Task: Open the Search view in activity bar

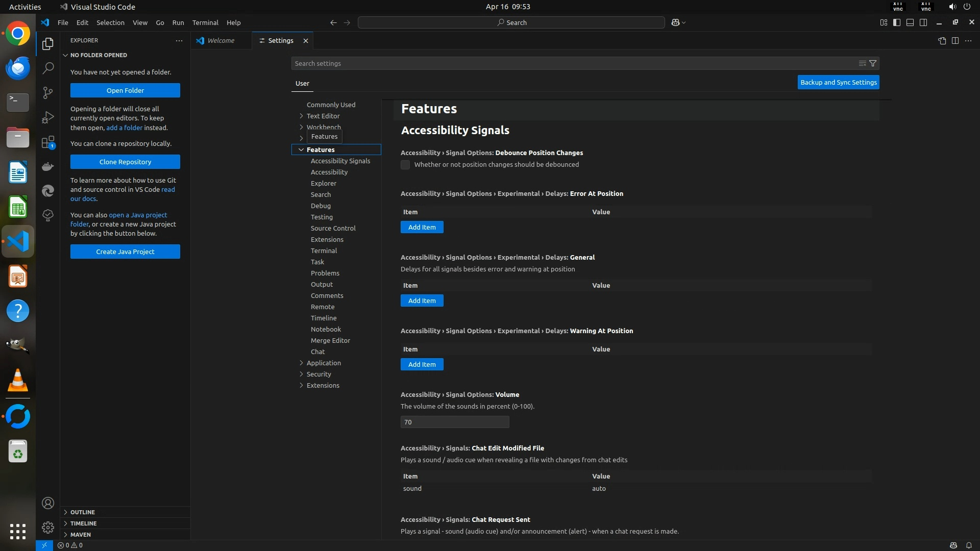Action: [48, 68]
